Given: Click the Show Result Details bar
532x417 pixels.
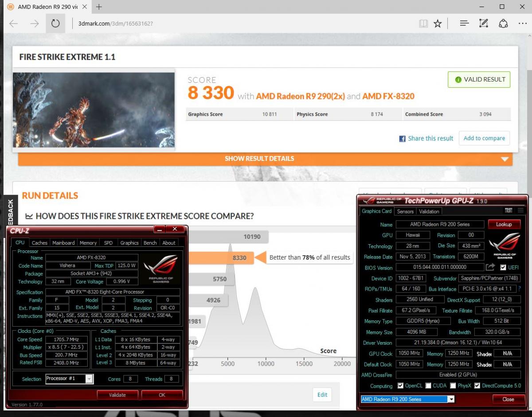Looking at the screenshot, I should (265, 159).
